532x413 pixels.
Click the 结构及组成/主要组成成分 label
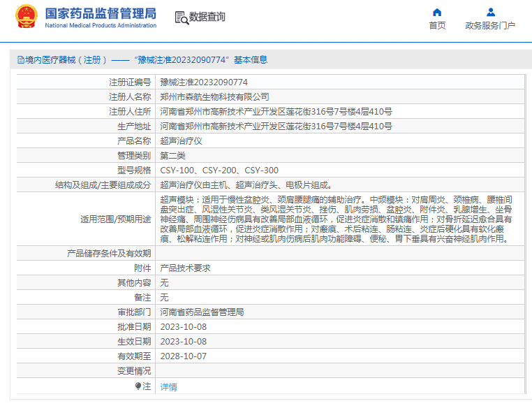[103, 184]
